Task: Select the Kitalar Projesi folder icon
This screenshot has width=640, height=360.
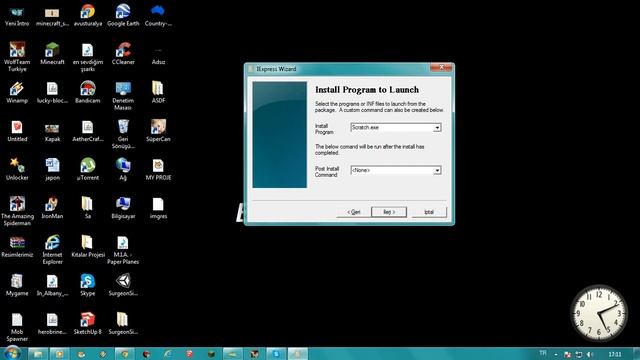Action: click(x=87, y=247)
